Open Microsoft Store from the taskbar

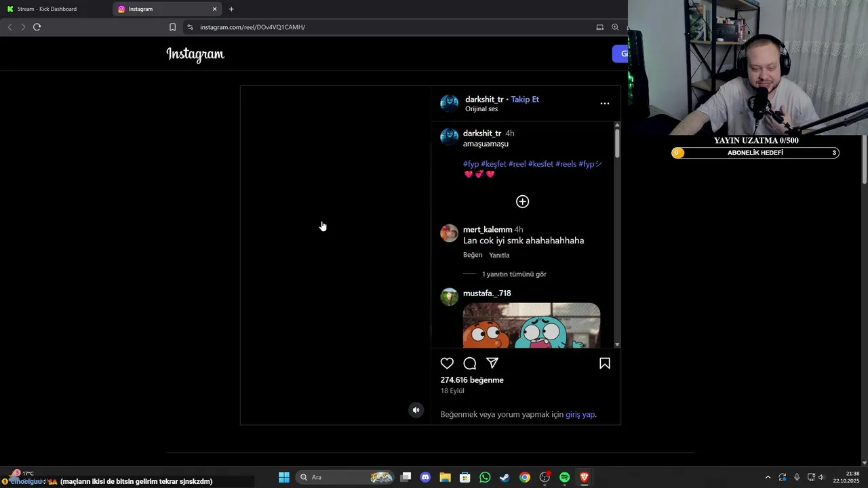(x=465, y=477)
